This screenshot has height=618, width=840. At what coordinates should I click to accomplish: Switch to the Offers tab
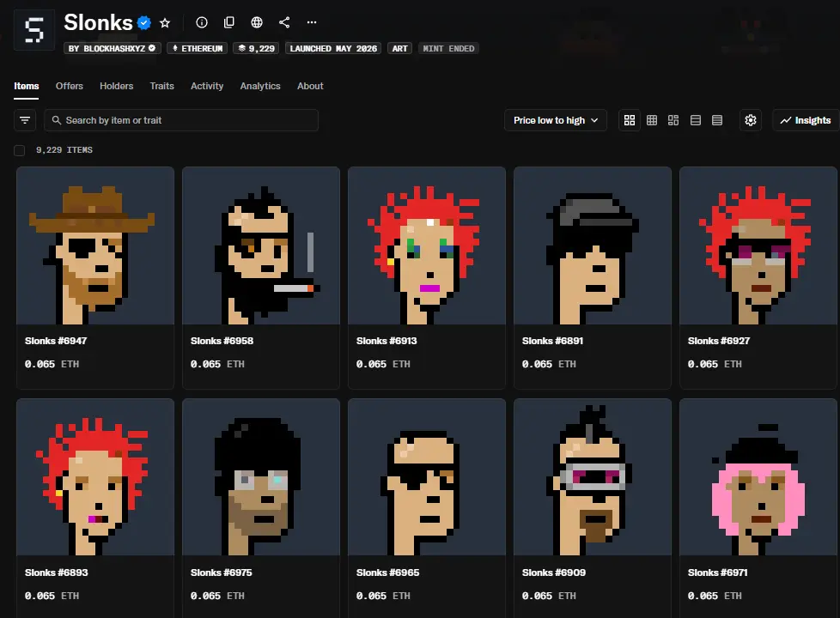[69, 86]
